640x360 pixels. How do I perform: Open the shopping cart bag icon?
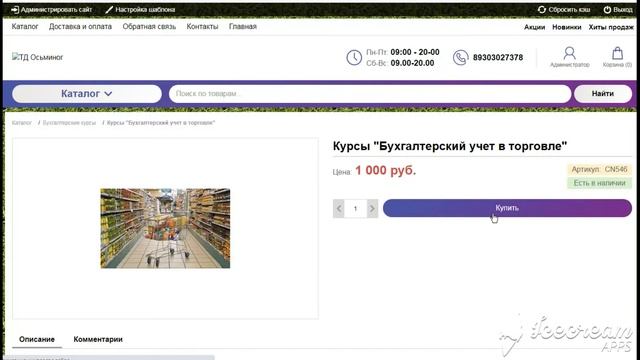coord(618,53)
